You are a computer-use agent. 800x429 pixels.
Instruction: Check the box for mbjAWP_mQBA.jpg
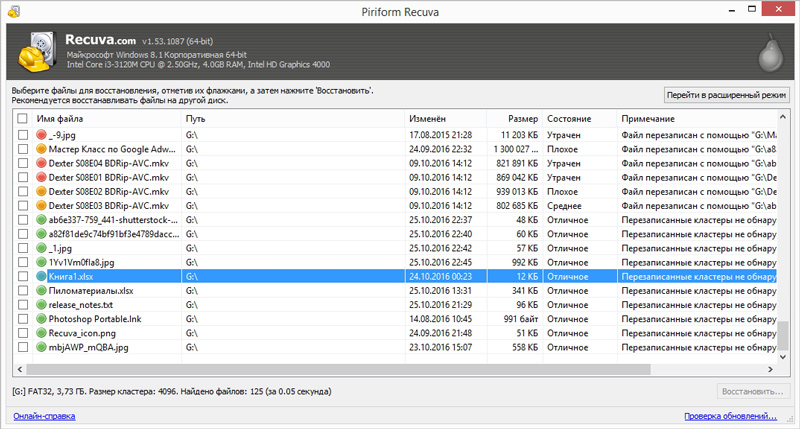[x=22, y=347]
